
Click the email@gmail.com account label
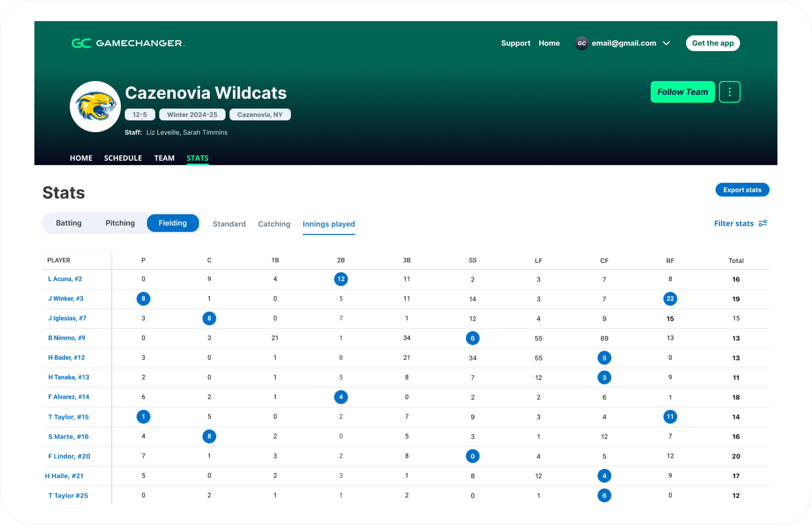[624, 43]
